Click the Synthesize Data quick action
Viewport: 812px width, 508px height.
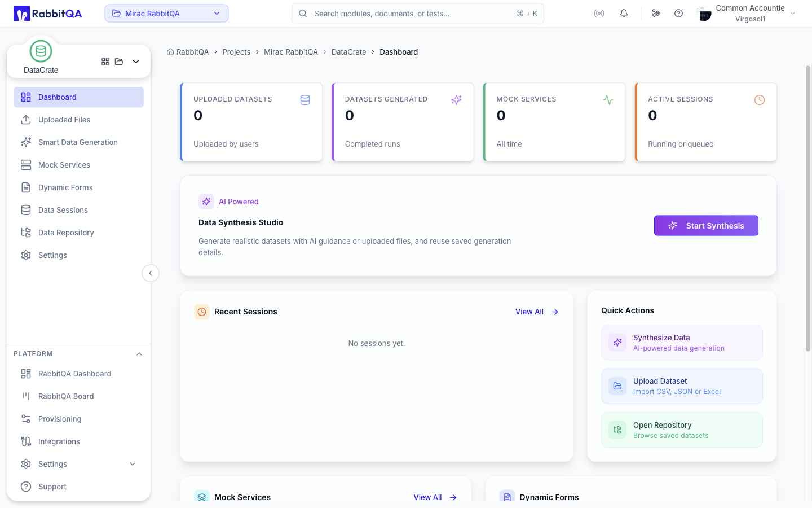click(x=682, y=343)
